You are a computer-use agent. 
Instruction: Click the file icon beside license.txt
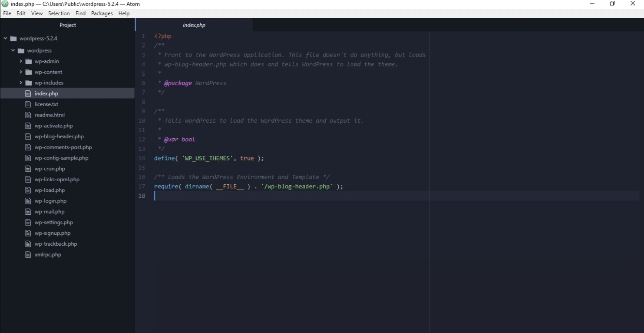[28, 104]
